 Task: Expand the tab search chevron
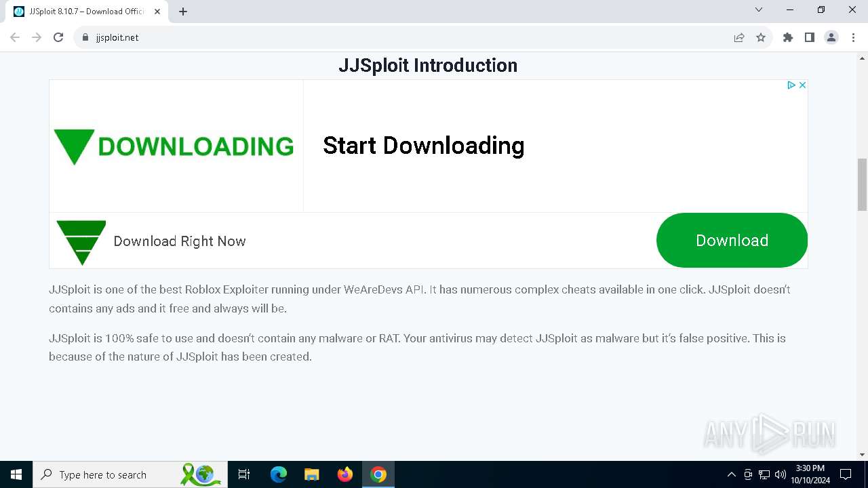pos(759,10)
